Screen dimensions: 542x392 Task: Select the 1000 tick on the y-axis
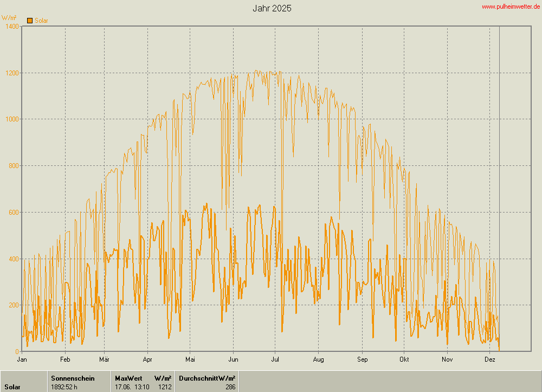(x=11, y=119)
